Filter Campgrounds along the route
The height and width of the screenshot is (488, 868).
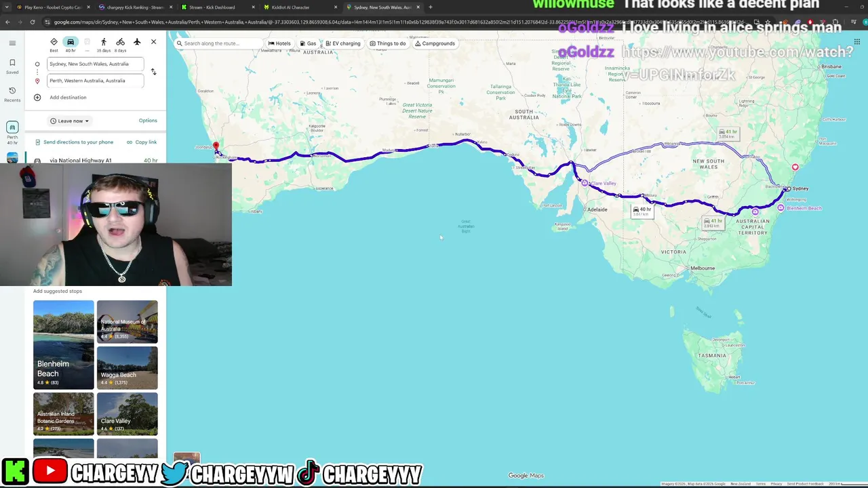(x=435, y=43)
